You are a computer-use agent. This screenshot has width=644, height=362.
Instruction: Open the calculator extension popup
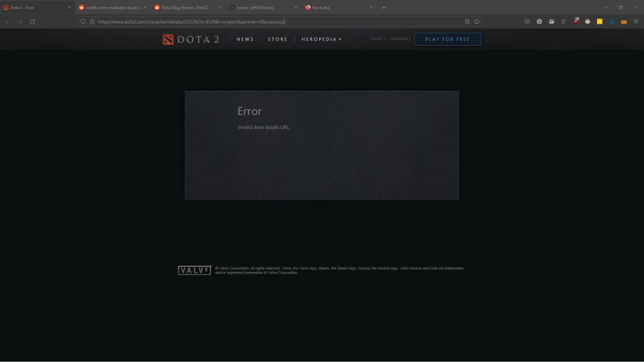612,21
